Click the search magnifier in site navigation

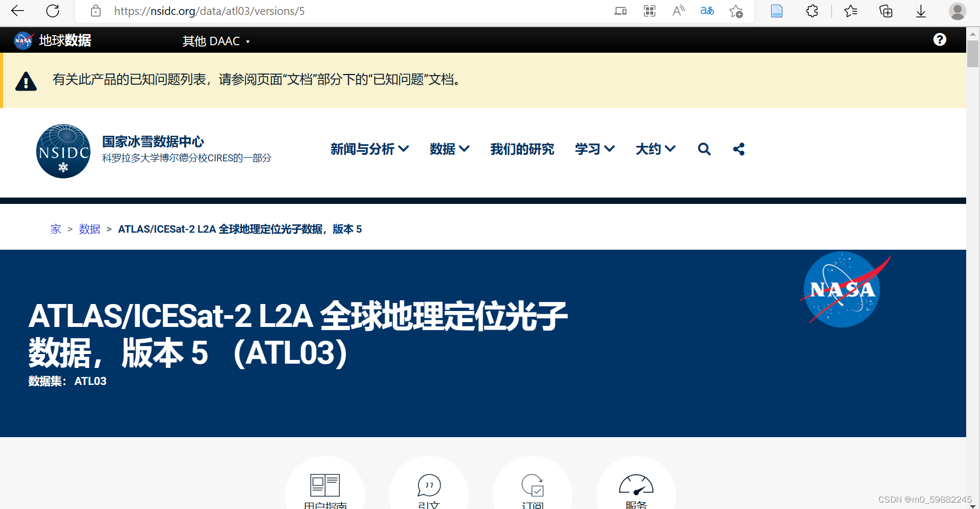tap(704, 149)
